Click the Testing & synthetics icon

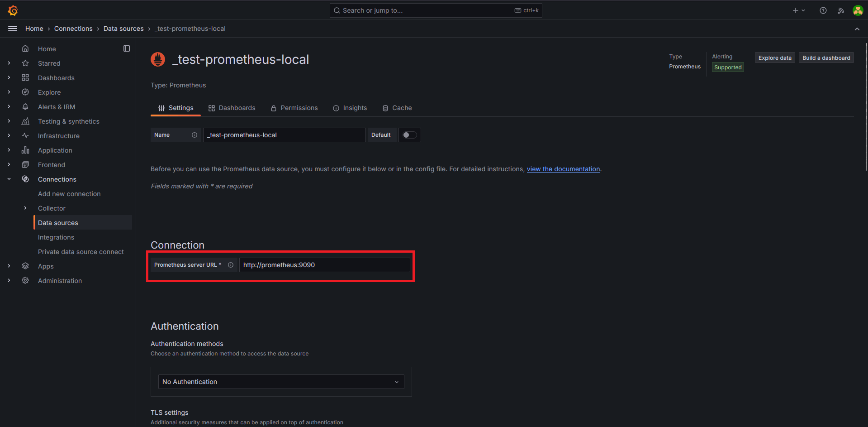(25, 121)
